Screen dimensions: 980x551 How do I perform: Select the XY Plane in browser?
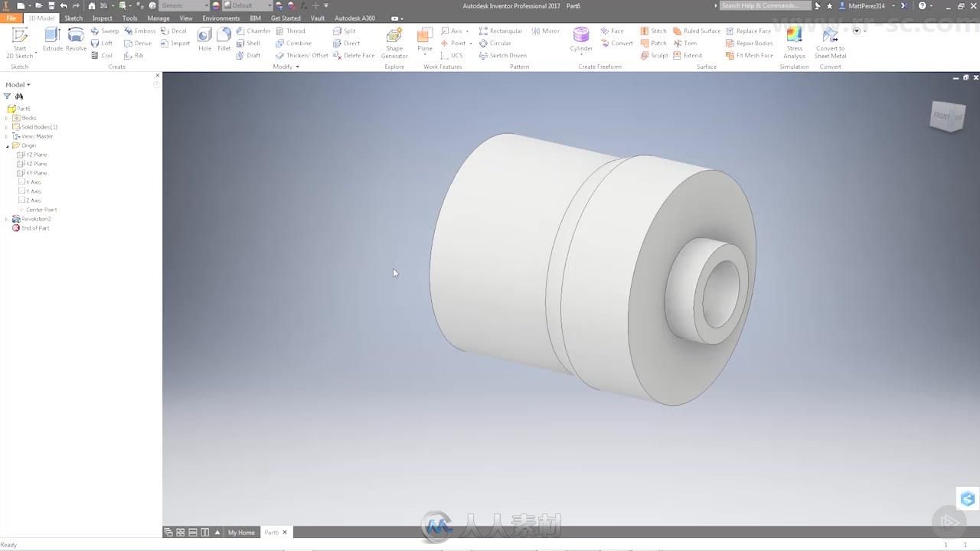32,173
